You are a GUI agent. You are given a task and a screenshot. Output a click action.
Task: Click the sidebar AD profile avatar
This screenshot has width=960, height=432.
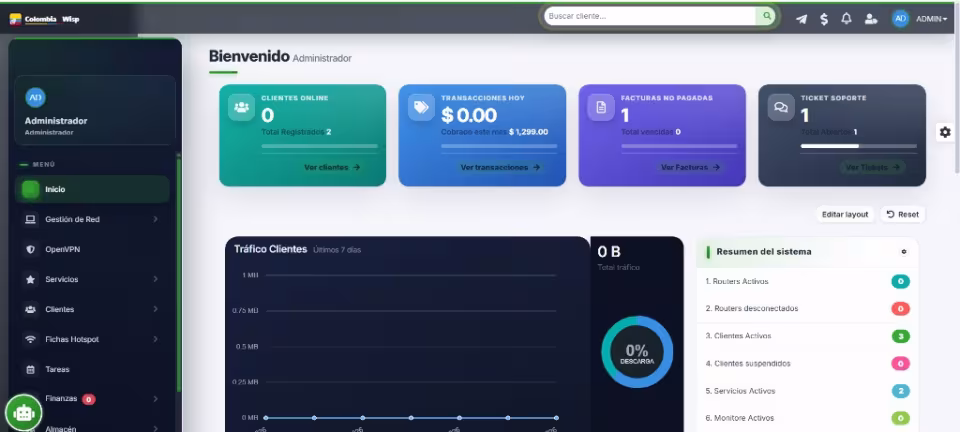(36, 97)
